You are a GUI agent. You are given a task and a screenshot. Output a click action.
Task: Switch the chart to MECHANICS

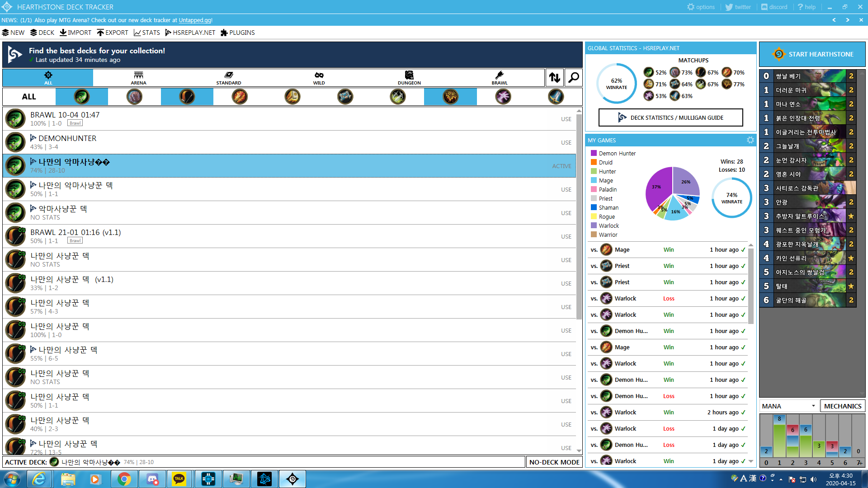[843, 406]
